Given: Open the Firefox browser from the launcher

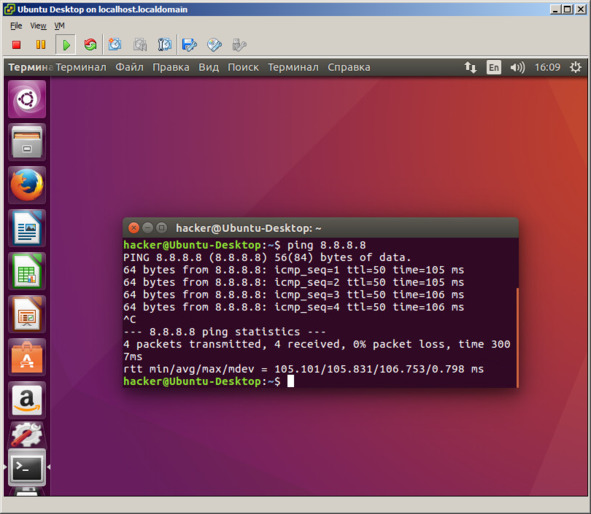Looking at the screenshot, I should click(27, 185).
